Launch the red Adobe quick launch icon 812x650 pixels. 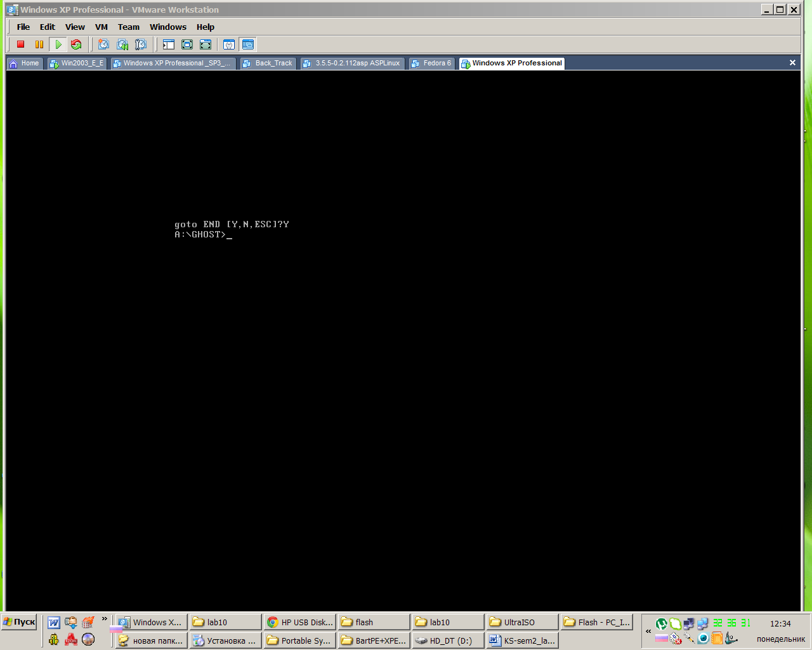(71, 640)
